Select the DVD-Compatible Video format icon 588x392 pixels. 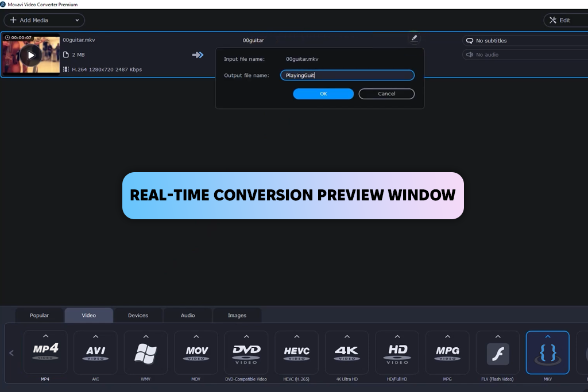[246, 352]
